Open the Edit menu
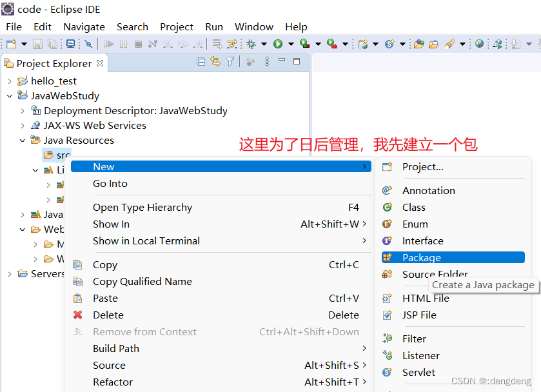This screenshot has width=541, height=392. pyautogui.click(x=43, y=27)
